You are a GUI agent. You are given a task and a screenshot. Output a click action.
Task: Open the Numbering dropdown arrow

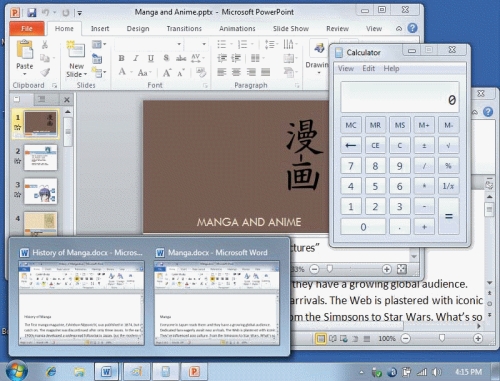point(252,44)
